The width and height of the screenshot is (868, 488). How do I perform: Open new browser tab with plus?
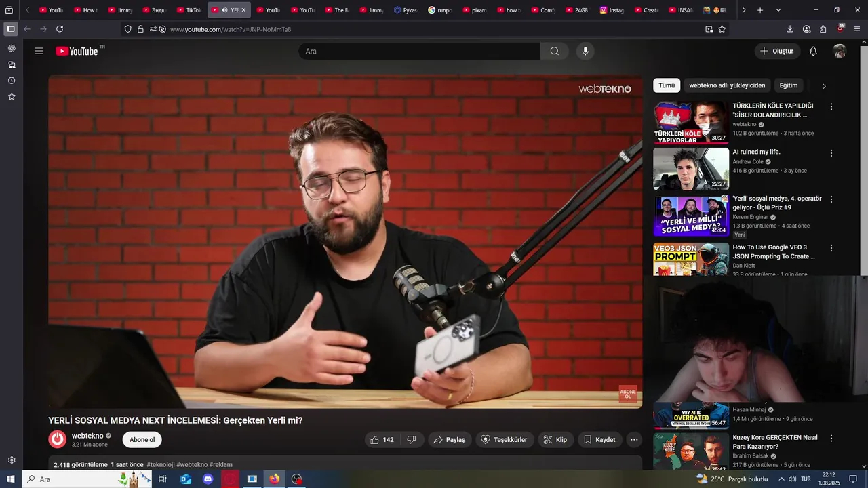760,10
